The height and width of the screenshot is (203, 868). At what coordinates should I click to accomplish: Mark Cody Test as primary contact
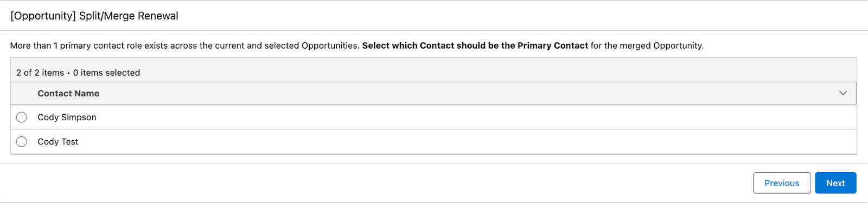tap(22, 142)
